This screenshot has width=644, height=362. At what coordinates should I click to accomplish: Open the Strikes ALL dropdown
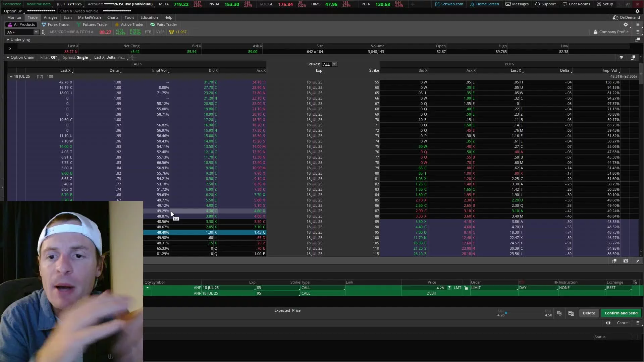(329, 64)
